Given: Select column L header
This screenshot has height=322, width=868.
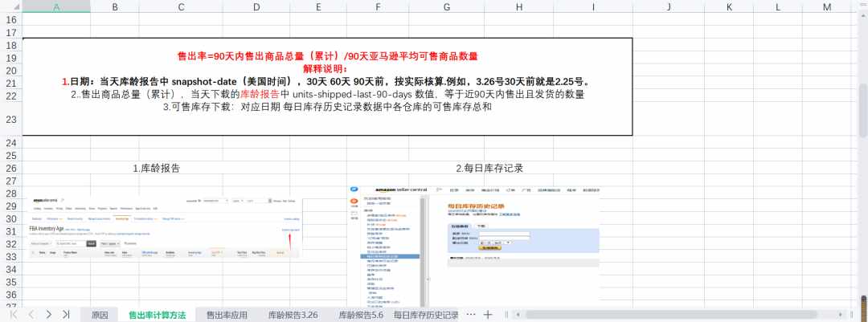Looking at the screenshot, I should 778,6.
